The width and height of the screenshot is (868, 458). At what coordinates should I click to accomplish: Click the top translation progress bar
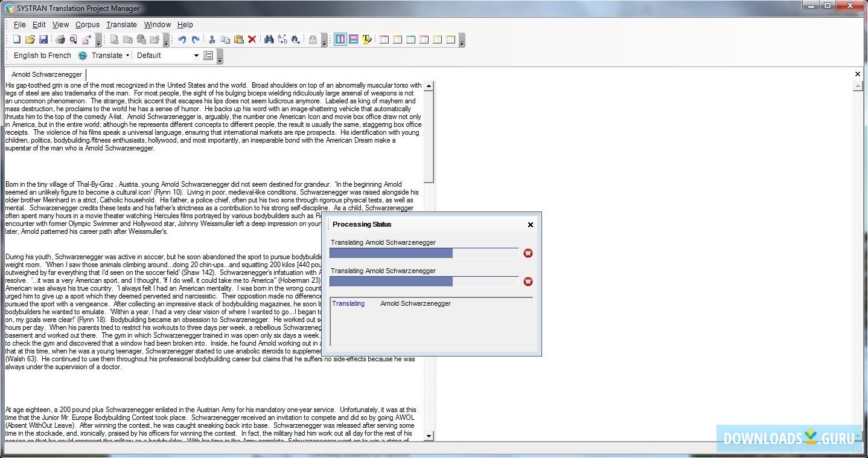pos(424,253)
